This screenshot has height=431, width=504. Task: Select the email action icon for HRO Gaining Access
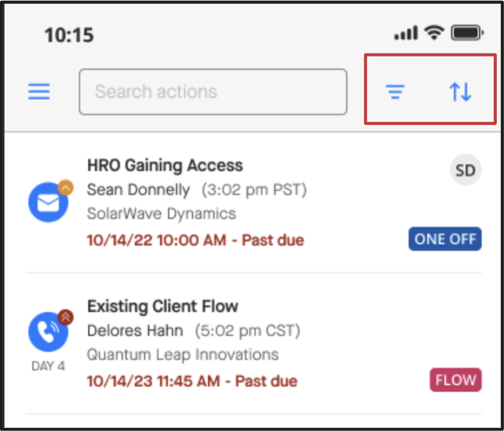click(48, 202)
